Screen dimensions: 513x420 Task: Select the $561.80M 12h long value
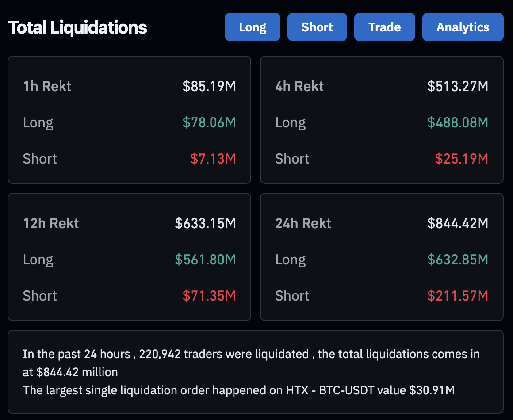pos(205,260)
